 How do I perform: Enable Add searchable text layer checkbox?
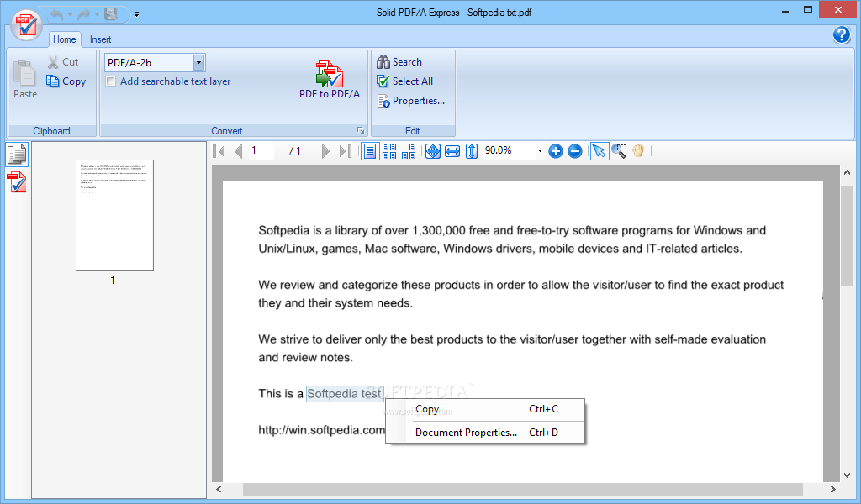coord(111,81)
